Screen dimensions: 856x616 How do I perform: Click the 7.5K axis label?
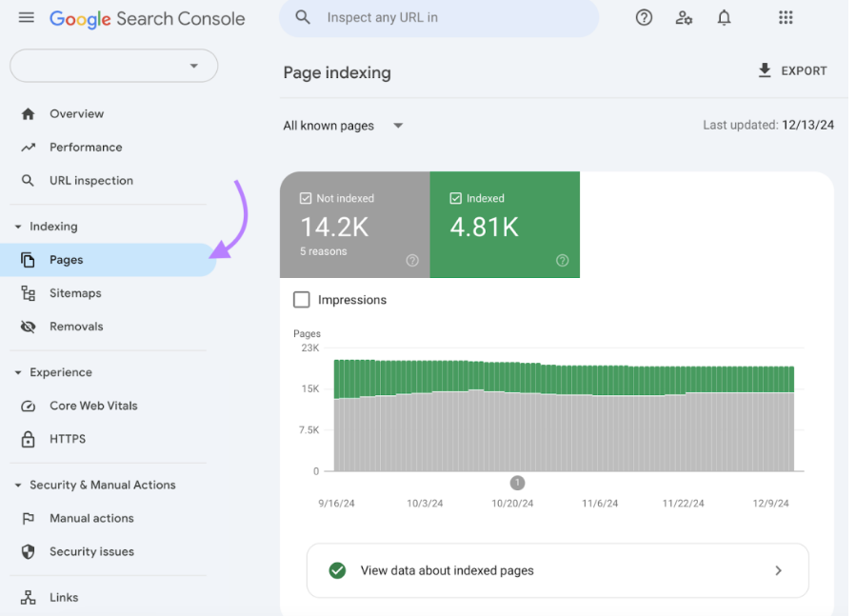[x=309, y=430]
